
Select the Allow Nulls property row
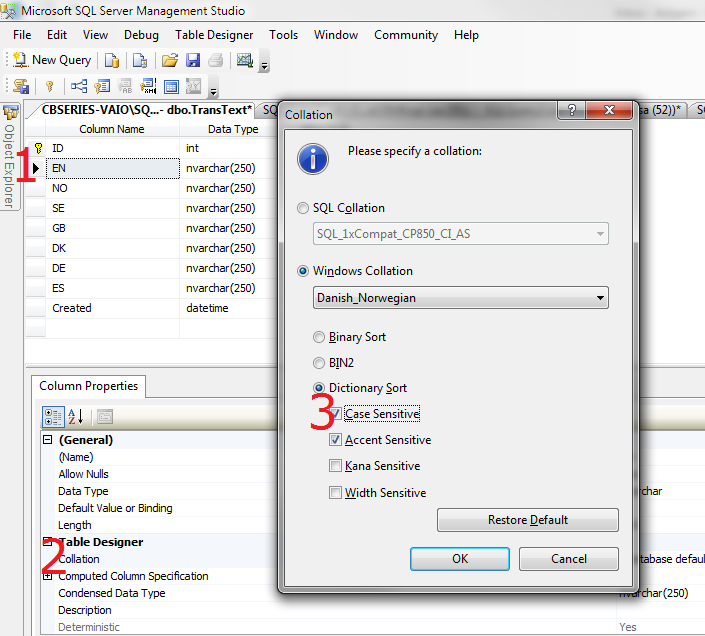coord(167,474)
